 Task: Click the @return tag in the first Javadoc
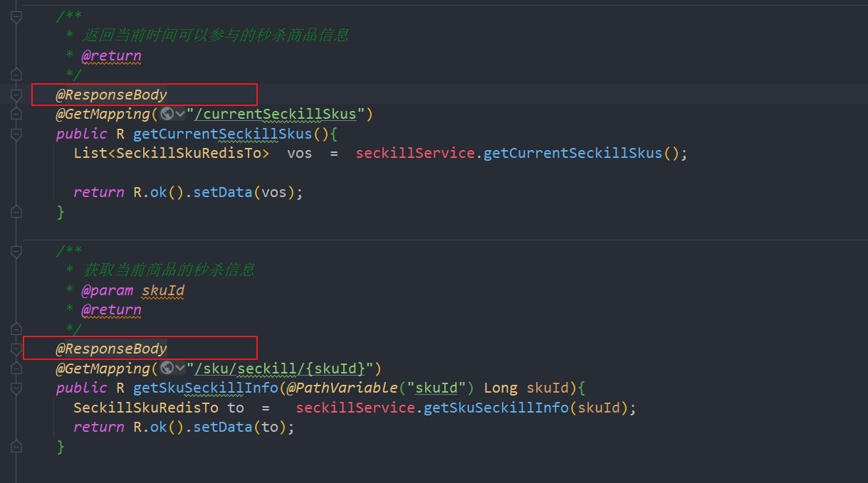pos(111,55)
